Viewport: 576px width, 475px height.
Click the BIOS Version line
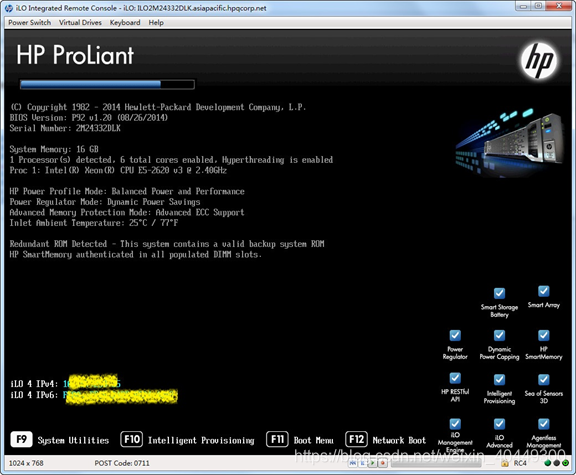89,118
